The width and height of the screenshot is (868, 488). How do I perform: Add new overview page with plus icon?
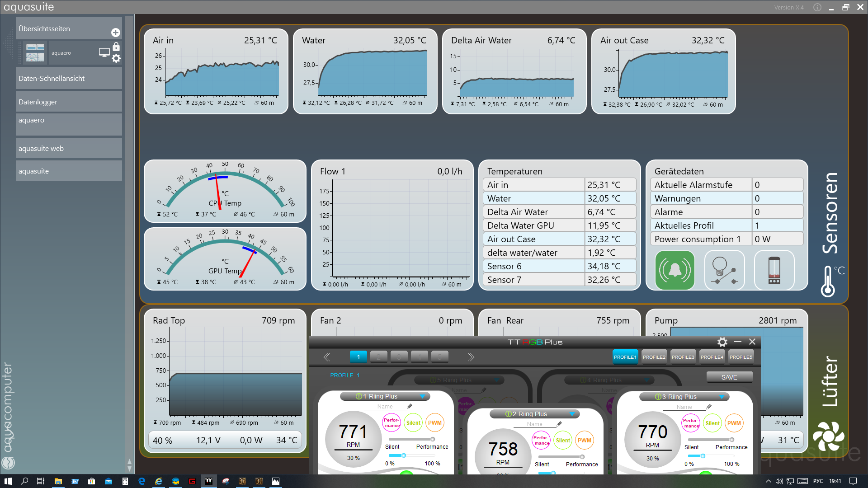[x=116, y=33]
